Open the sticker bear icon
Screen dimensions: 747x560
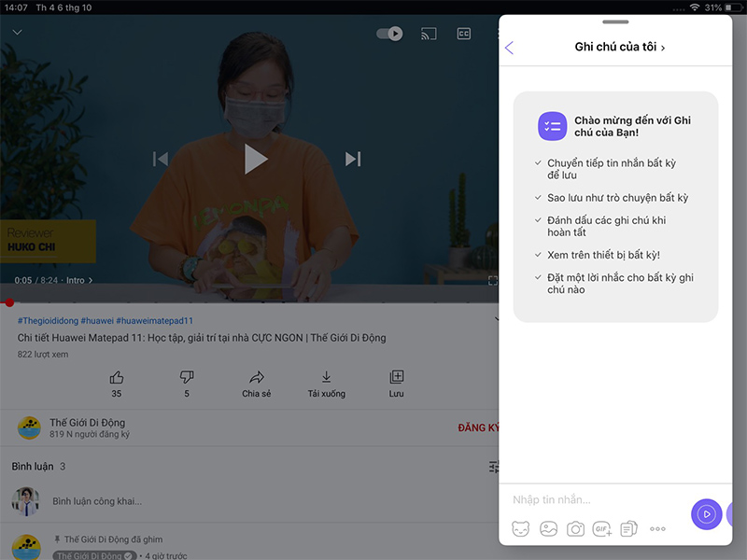pos(520,528)
